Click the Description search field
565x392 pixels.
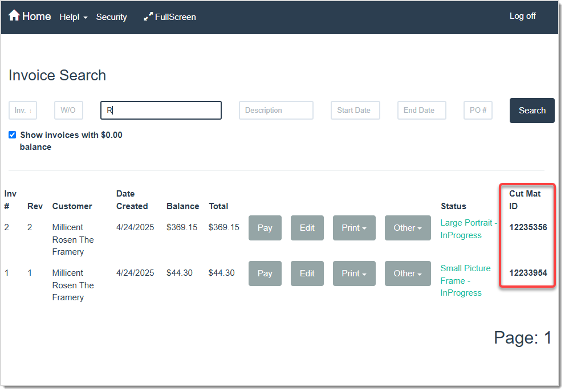click(x=276, y=110)
